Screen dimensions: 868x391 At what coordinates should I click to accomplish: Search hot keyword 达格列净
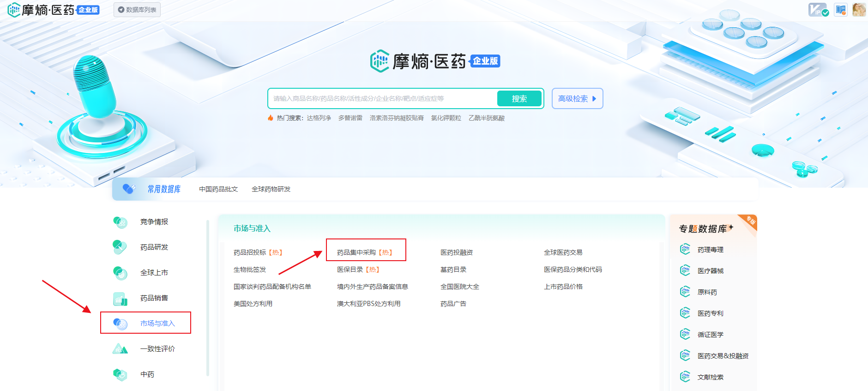coord(319,118)
